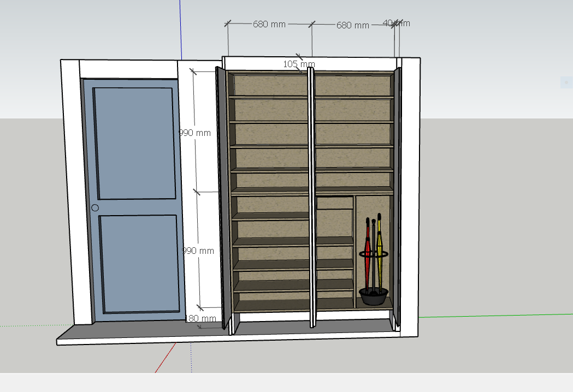Select the lower 990 mm vertical dimension

pos(198,251)
